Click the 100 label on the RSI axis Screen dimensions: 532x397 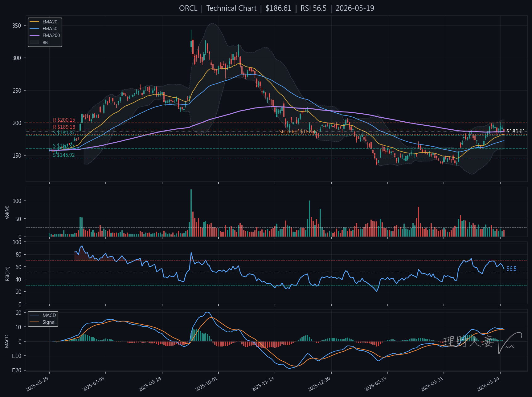pyautogui.click(x=17, y=242)
